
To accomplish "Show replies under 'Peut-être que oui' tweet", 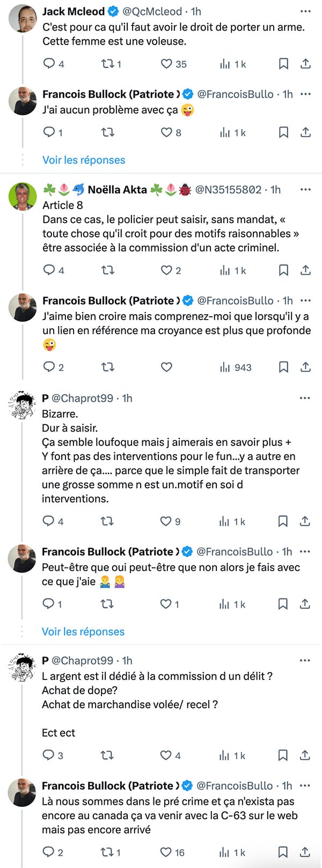I will pos(83,632).
